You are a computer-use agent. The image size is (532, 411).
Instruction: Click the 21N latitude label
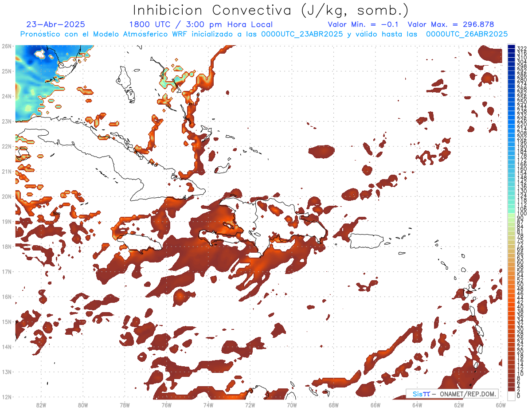pyautogui.click(x=6, y=171)
